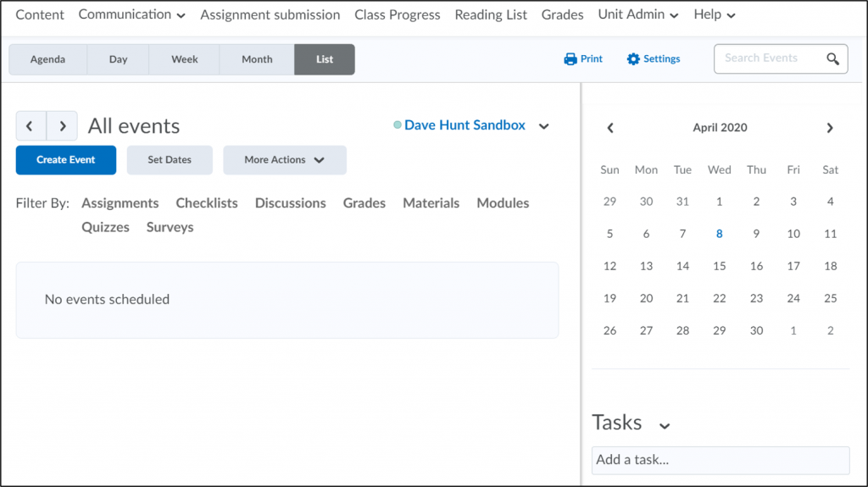The height and width of the screenshot is (487, 868).
Task: Open the Unit Admin menu
Action: (x=637, y=14)
